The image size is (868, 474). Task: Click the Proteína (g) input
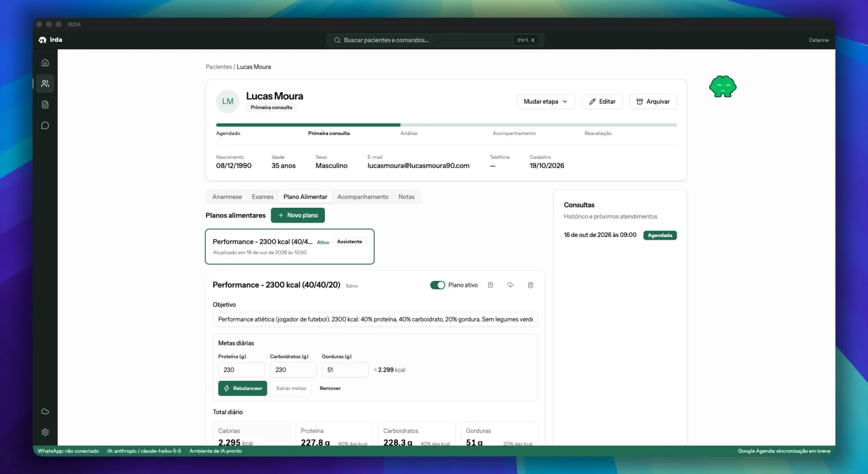point(241,370)
